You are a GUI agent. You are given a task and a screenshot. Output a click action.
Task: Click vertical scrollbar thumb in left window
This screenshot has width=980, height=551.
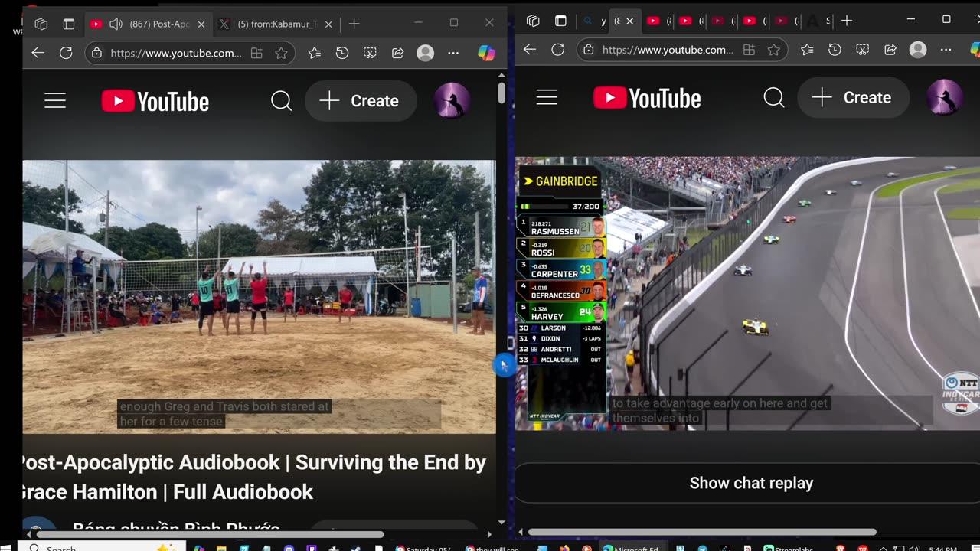click(x=501, y=93)
